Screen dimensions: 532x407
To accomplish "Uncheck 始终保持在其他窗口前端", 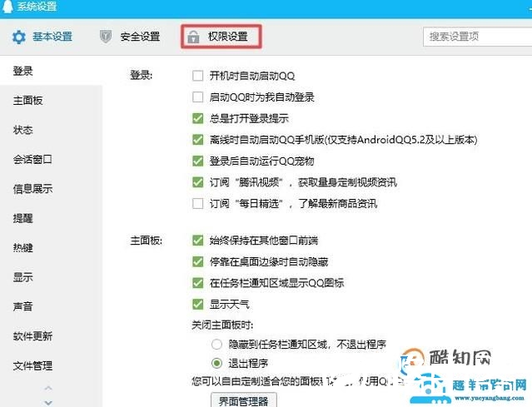I will click(x=198, y=241).
